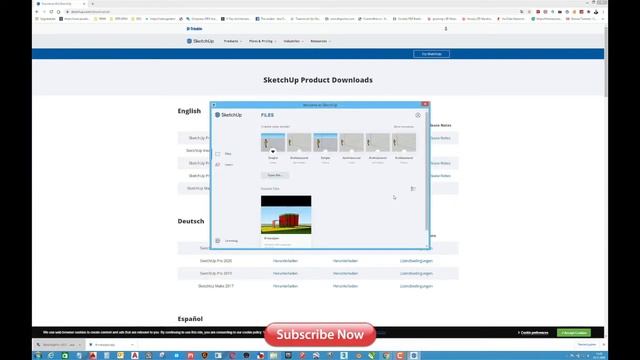
Task: Click the Try SketchUp button
Action: 431,54
